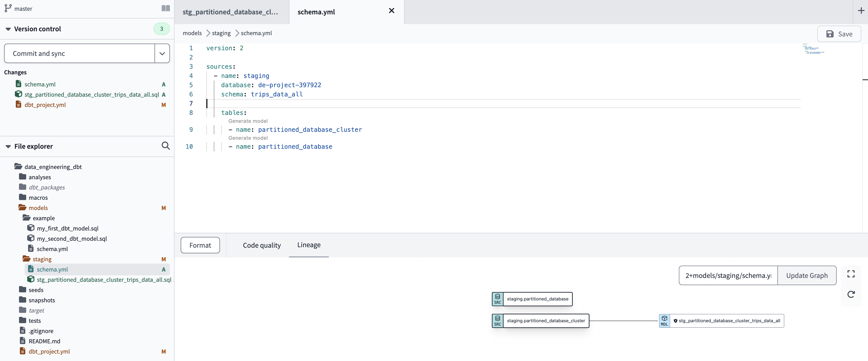Viewport: 868px width, 361px height.
Task: Click the SRC icon of staging.partitioned_database node
Action: click(x=497, y=299)
